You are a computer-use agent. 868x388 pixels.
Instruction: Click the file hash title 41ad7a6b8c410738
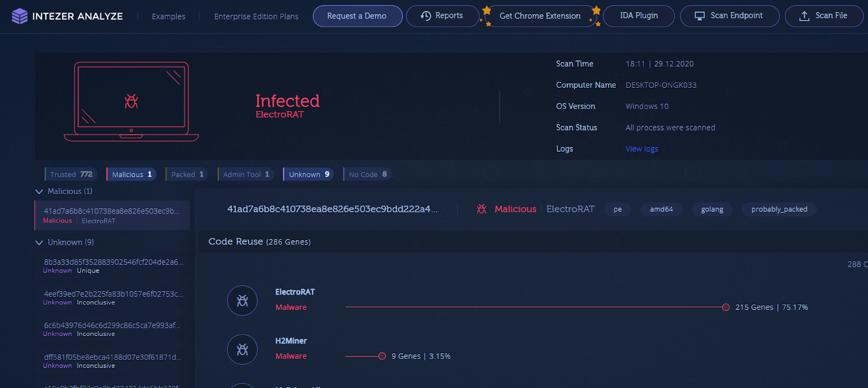[x=332, y=209]
